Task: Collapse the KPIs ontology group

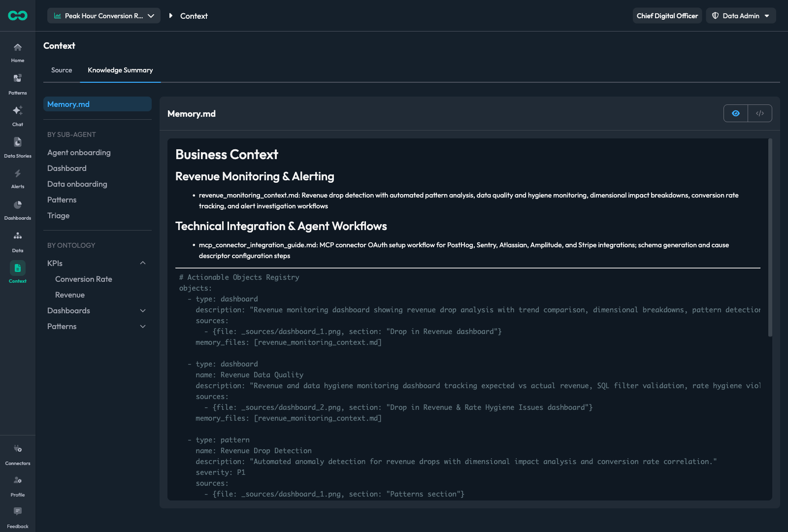Action: [143, 263]
